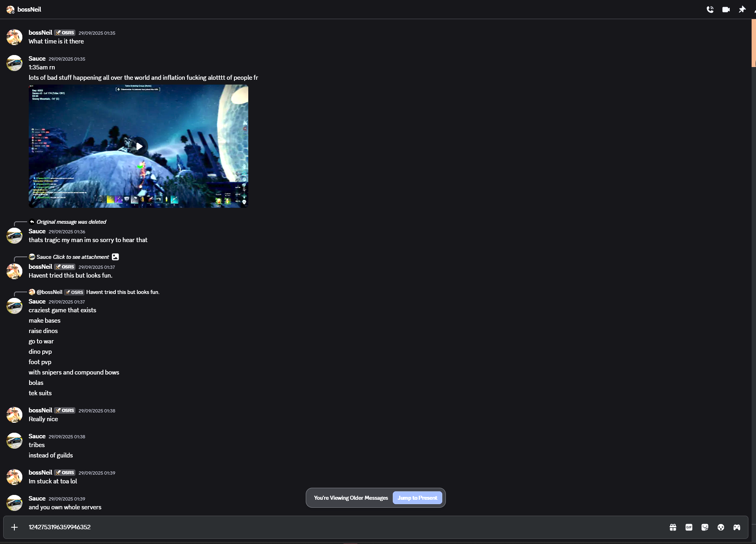This screenshot has width=756, height=544.
Task: Jump to Present messages
Action: click(417, 498)
